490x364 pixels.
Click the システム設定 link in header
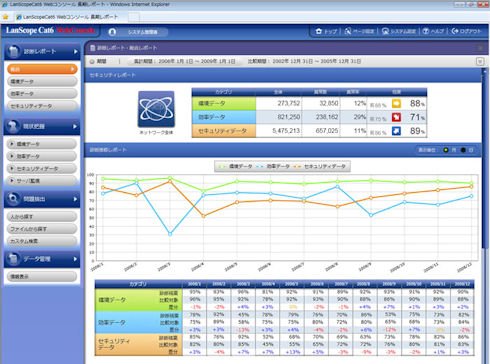pyautogui.click(x=403, y=31)
